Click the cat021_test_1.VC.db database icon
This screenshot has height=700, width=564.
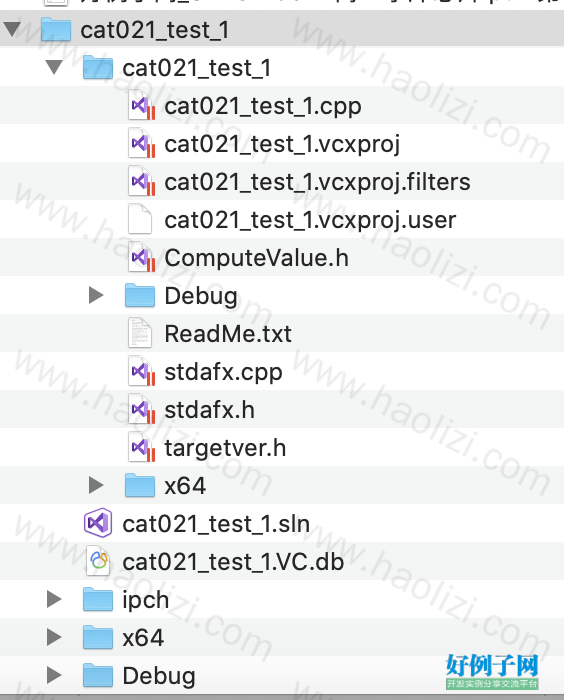(x=98, y=561)
